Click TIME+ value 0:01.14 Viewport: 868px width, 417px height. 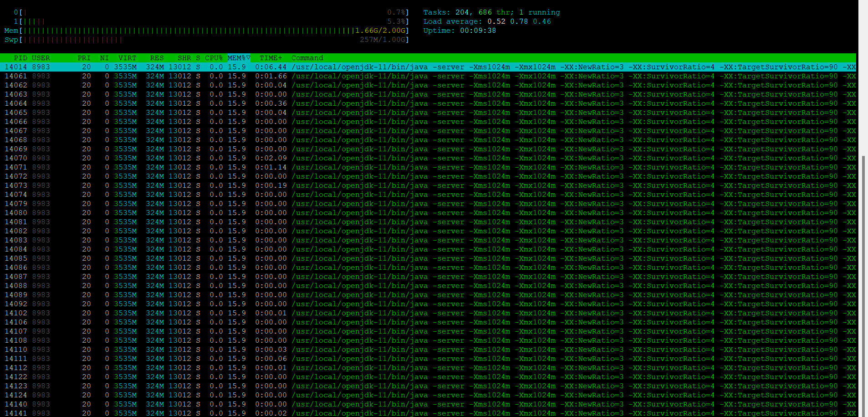pyautogui.click(x=271, y=167)
